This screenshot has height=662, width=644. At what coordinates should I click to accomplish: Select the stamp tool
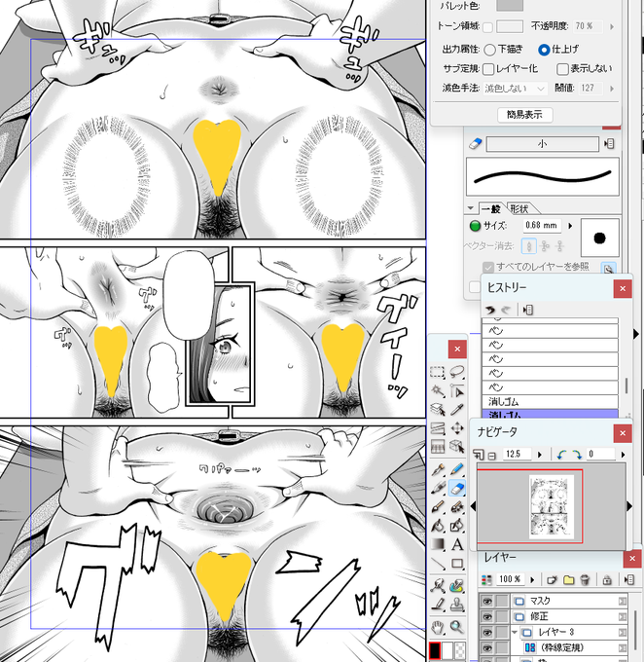457,605
